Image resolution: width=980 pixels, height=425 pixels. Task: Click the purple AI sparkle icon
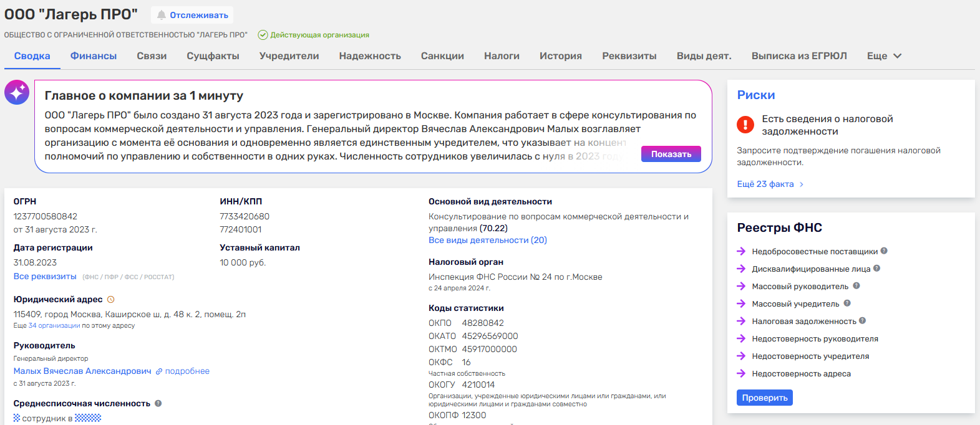coord(17,92)
